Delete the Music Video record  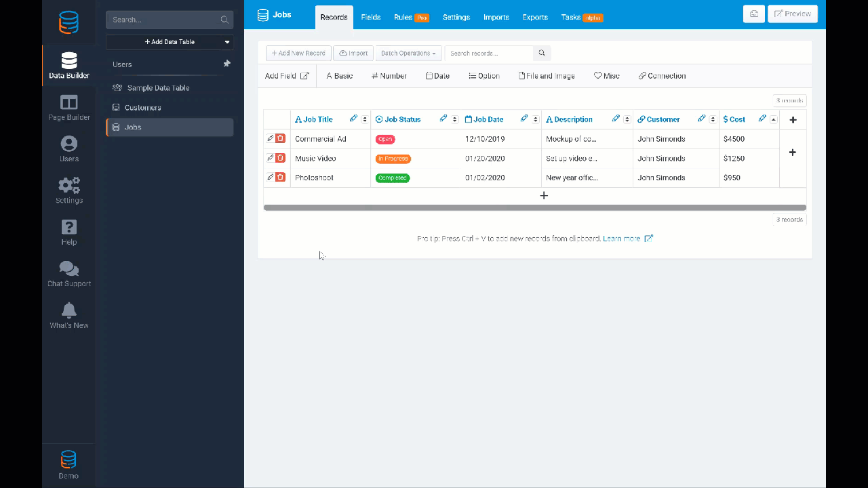[x=280, y=158]
